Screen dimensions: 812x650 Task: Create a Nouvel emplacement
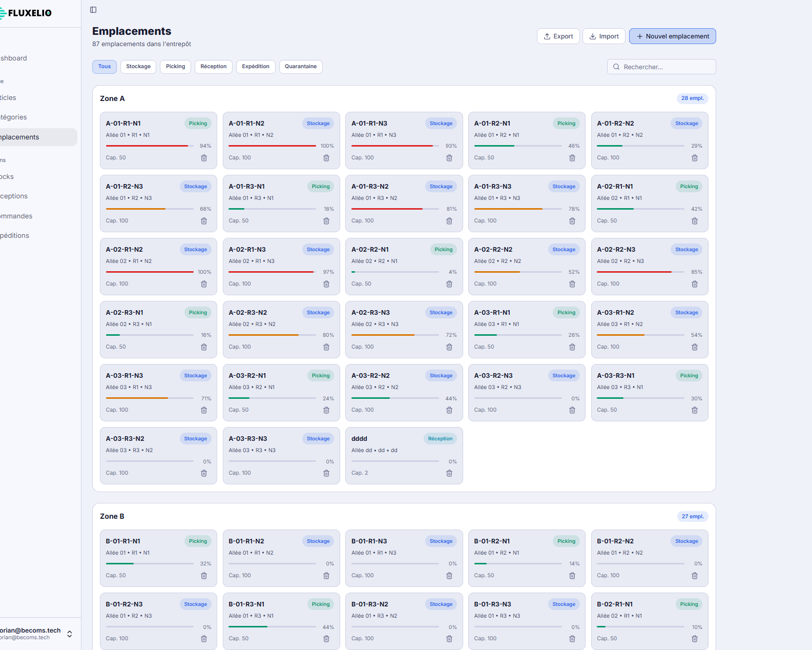673,36
